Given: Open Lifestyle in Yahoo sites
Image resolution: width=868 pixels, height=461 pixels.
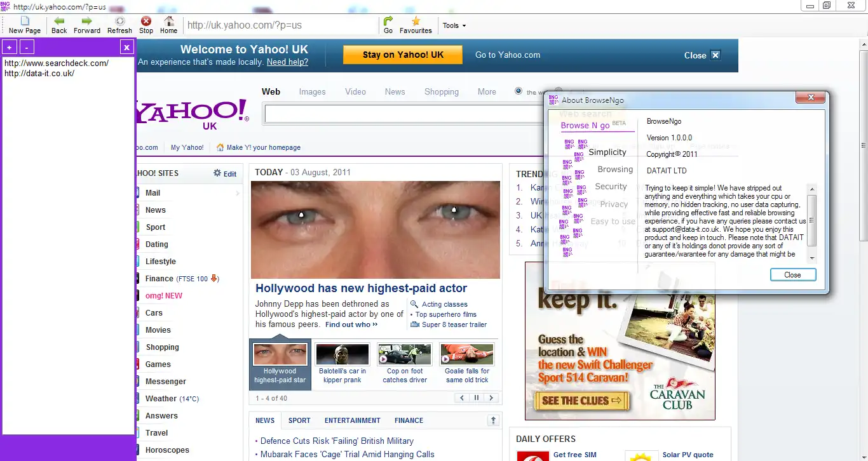Looking at the screenshot, I should (161, 262).
